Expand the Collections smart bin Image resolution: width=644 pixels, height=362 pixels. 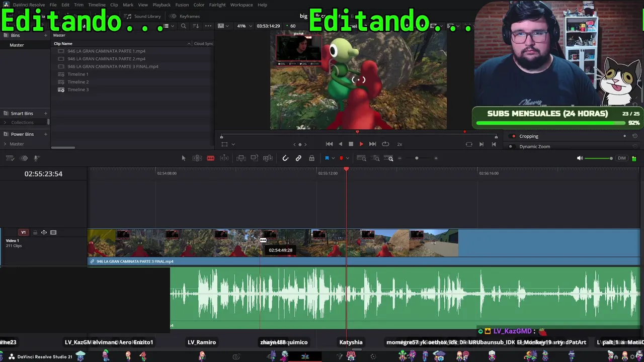click(x=5, y=123)
